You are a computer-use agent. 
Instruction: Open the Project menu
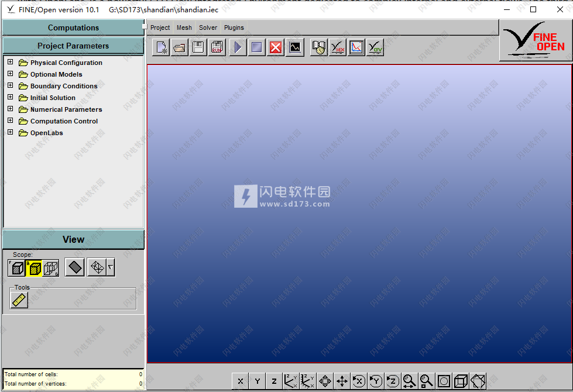coord(160,27)
